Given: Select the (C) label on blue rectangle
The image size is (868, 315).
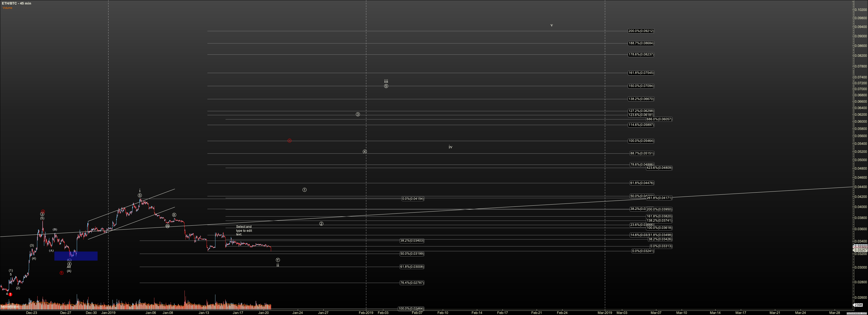Looking at the screenshot, I should pos(69,260).
